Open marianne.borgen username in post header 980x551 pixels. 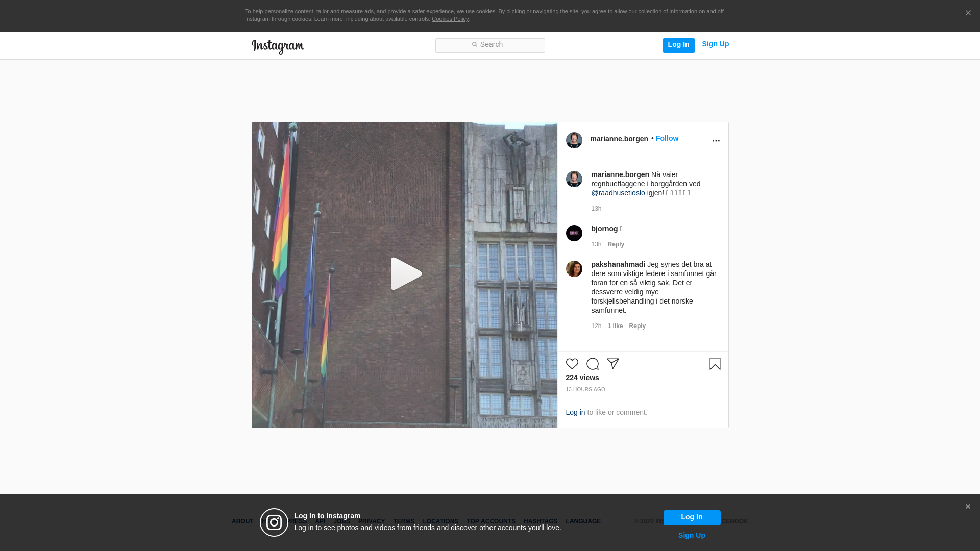pyautogui.click(x=619, y=139)
